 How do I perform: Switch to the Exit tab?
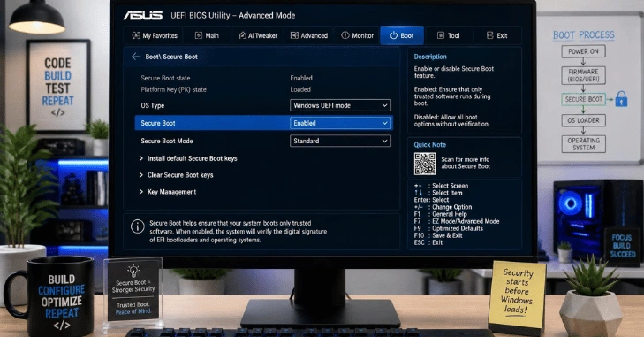[x=497, y=35]
